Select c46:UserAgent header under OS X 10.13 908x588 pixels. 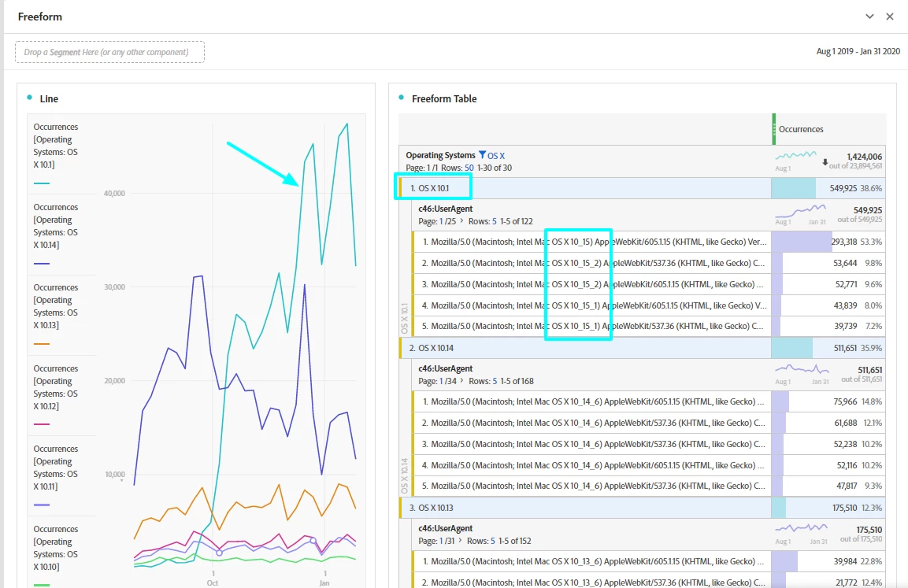[445, 528]
